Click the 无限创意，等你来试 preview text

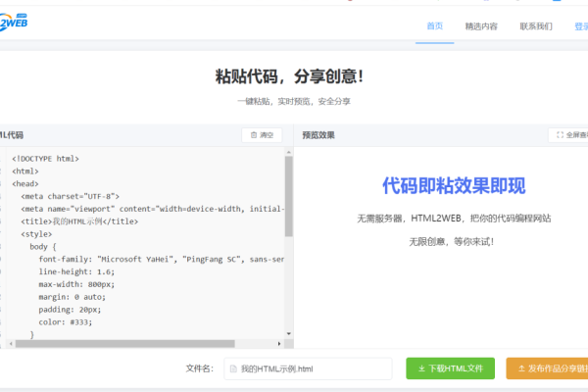pos(451,242)
